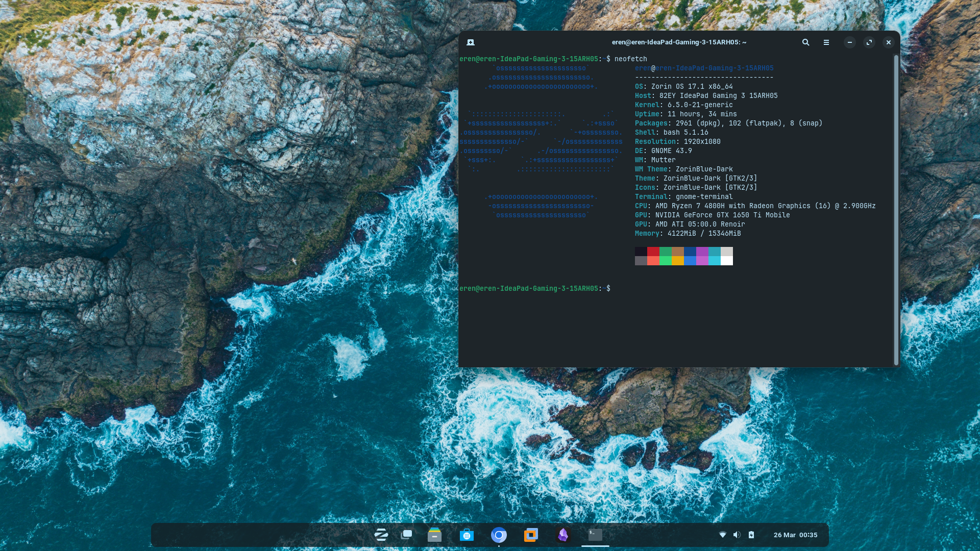Click the 'OS: Zorin OS 17.1 x86_64' line

[x=683, y=86]
